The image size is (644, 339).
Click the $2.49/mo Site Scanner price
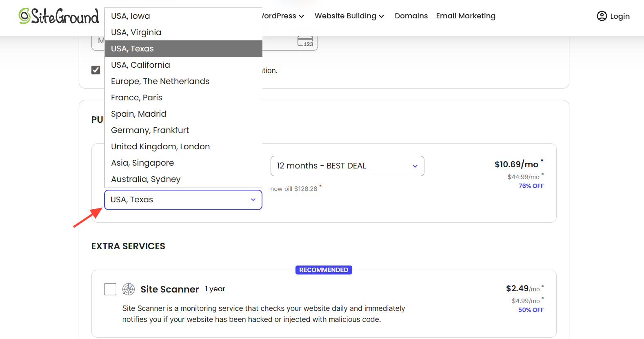523,289
